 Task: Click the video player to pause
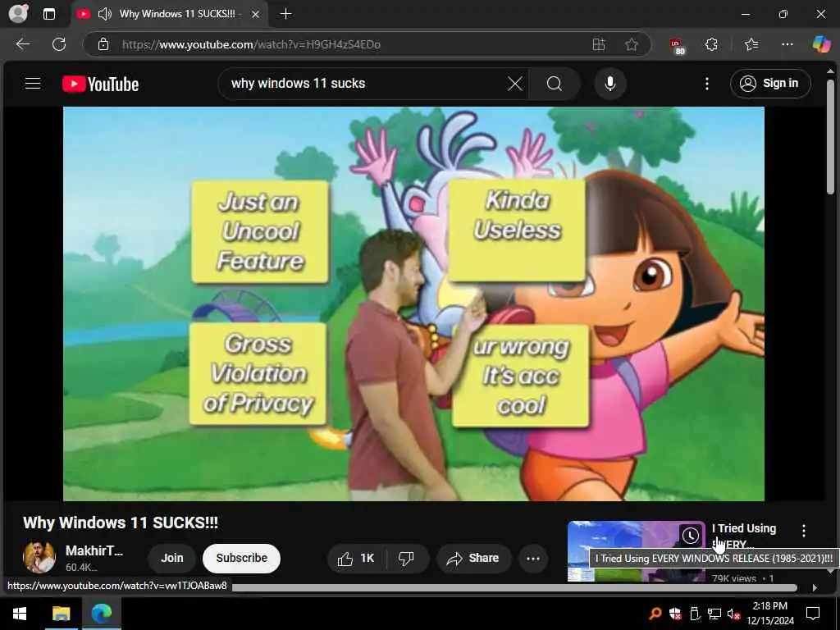tap(413, 304)
